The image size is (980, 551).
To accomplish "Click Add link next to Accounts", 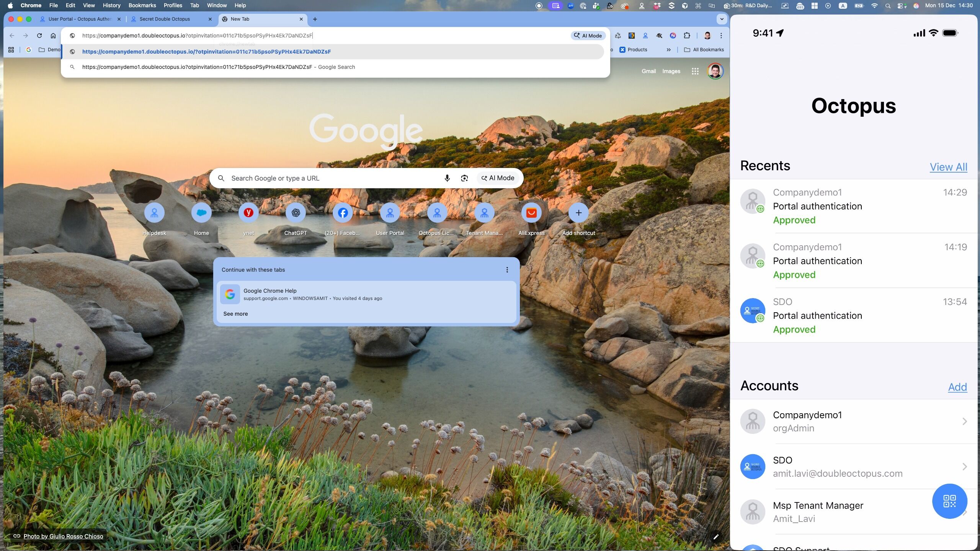I will pos(957,387).
